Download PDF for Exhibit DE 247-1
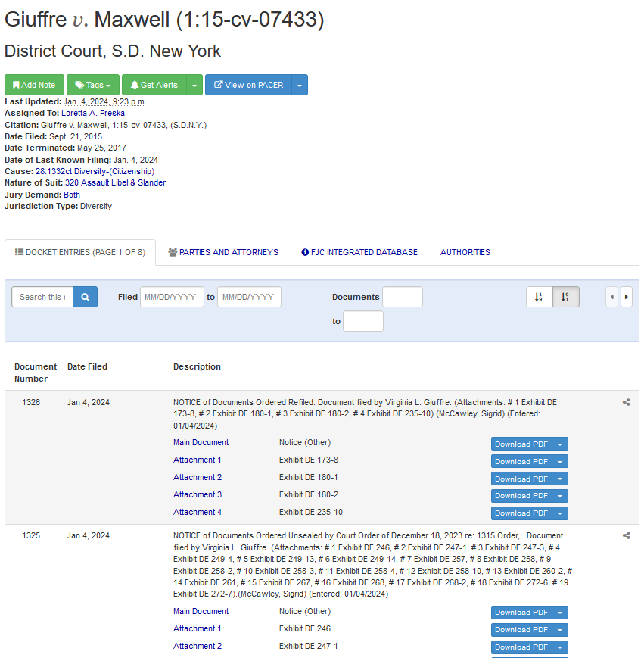644x658 pixels. (x=521, y=647)
